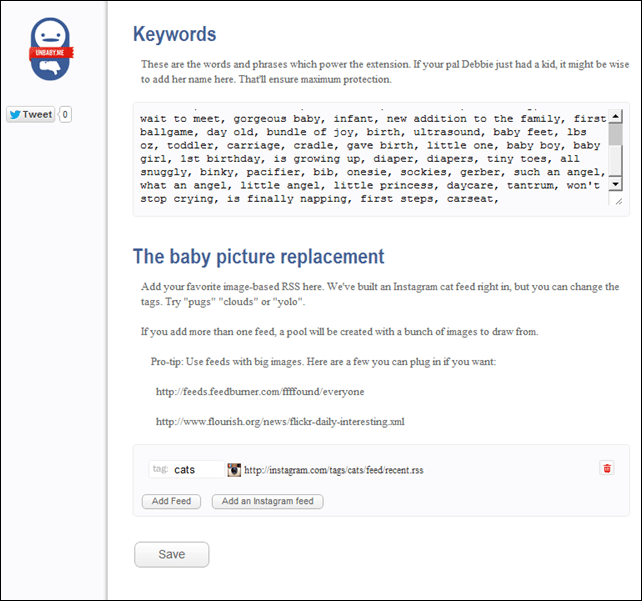
Task: Click the Twitter bird icon in Tweet button
Action: pos(15,115)
